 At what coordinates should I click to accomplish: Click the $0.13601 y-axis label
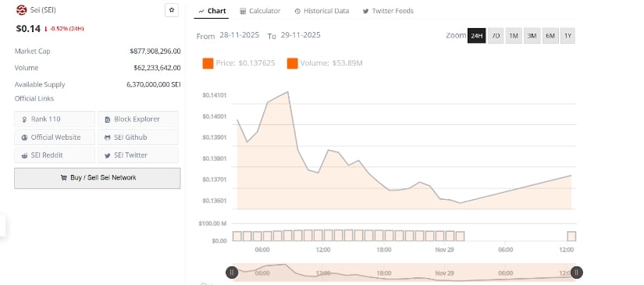pos(215,201)
